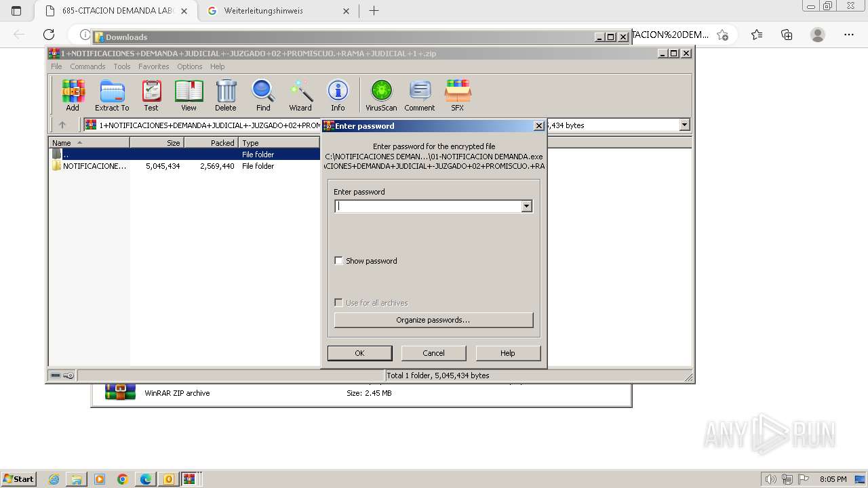Click WinRAR taskbar icon

point(189,479)
